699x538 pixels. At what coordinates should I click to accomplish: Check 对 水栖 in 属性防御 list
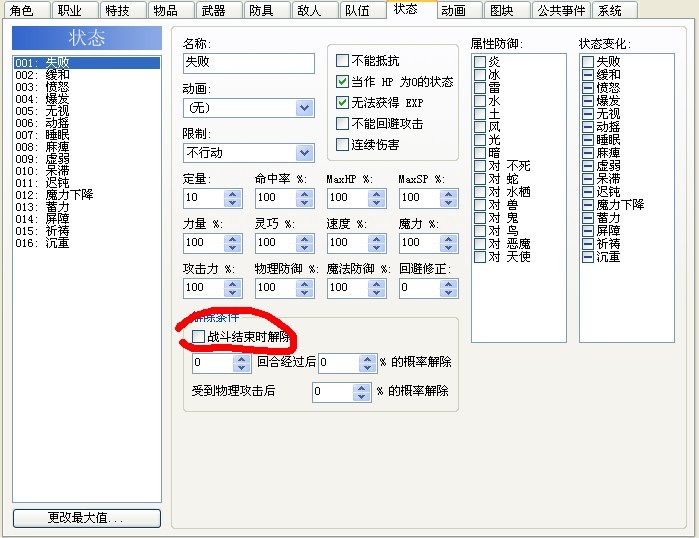480,192
